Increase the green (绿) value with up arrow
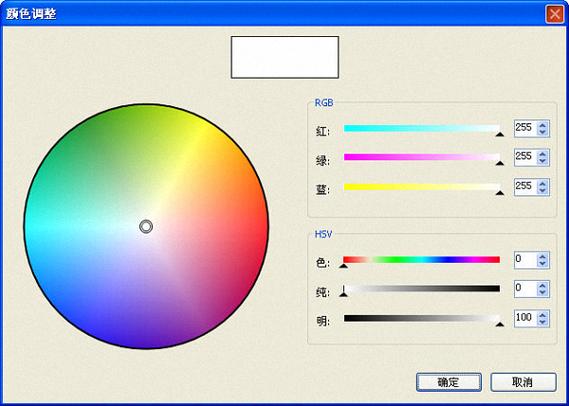The width and height of the screenshot is (569, 406). tap(543, 154)
